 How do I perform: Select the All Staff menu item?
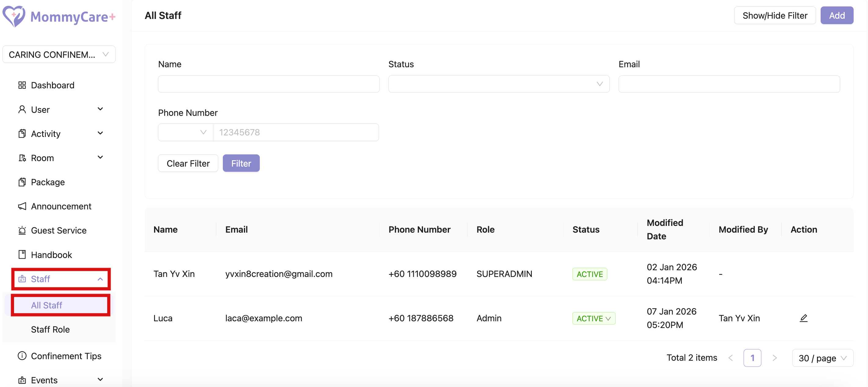point(46,305)
